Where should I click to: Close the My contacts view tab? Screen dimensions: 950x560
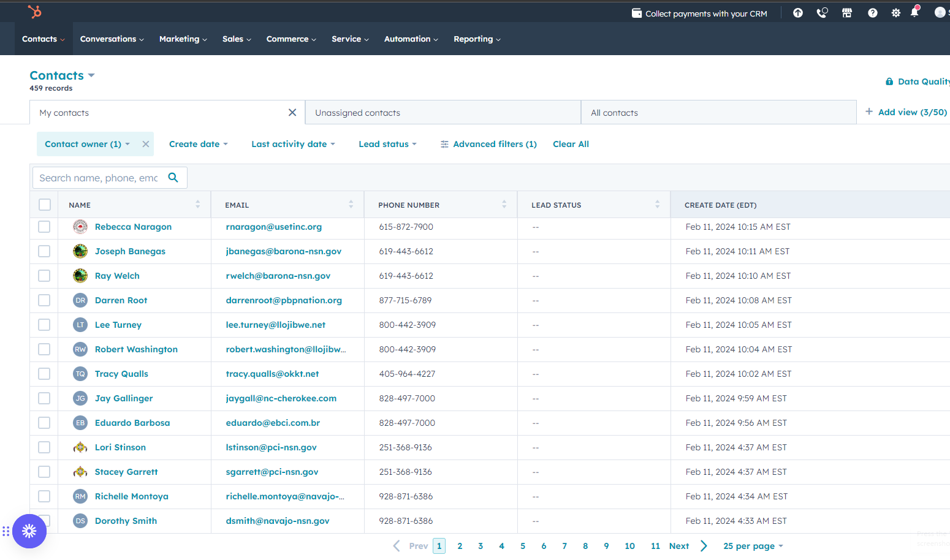tap(292, 112)
